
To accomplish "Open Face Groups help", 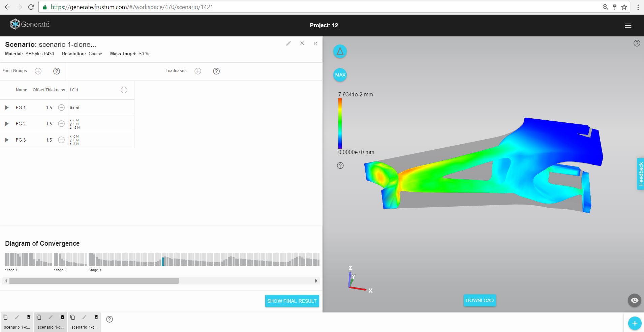I will point(57,71).
